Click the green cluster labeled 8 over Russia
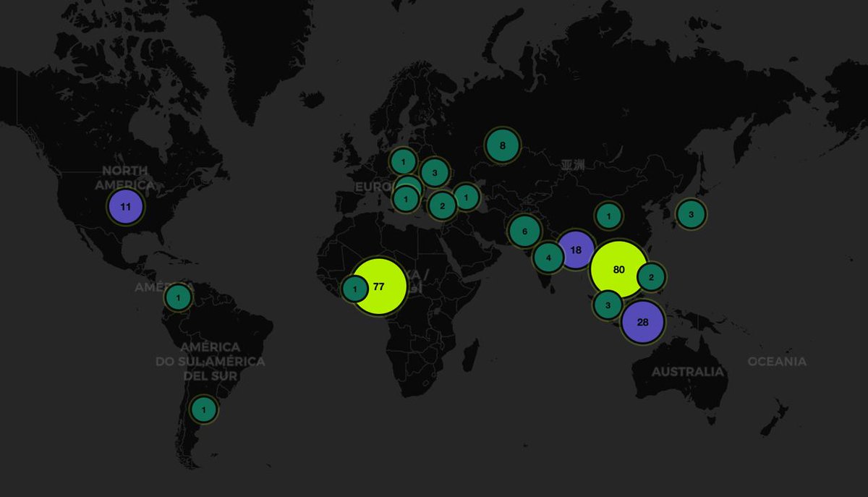The height and width of the screenshot is (497, 868). point(503,145)
